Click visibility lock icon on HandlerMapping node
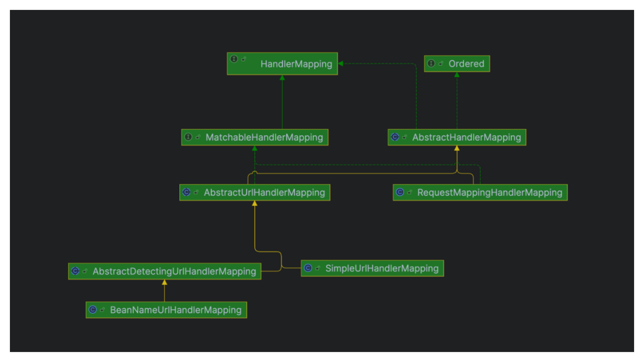The height and width of the screenshot is (362, 644). (244, 59)
